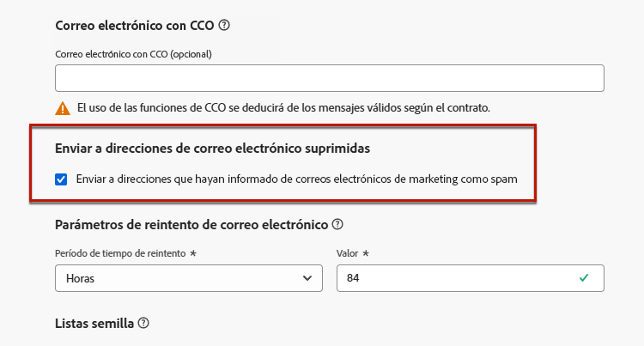Viewport: 644px width, 346px height.
Task: Open the Período de tiempo de reintento dropdown
Action: click(189, 278)
